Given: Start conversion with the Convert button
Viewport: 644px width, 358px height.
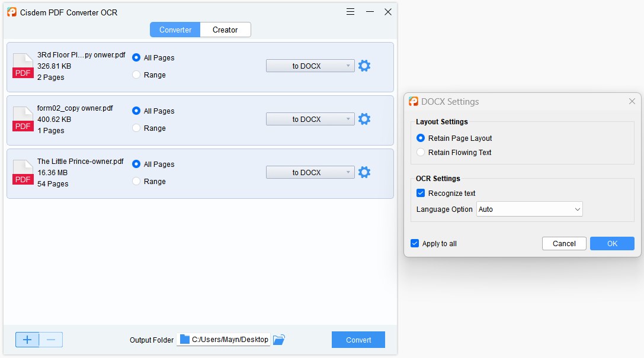Looking at the screenshot, I should (358, 339).
